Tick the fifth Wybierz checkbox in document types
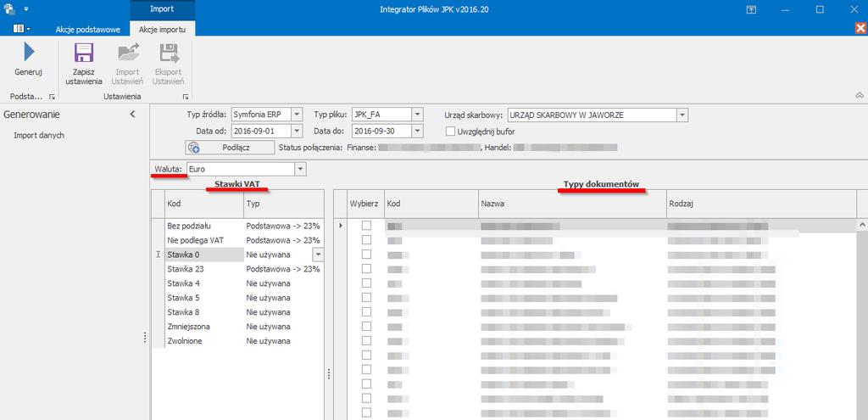 point(366,283)
